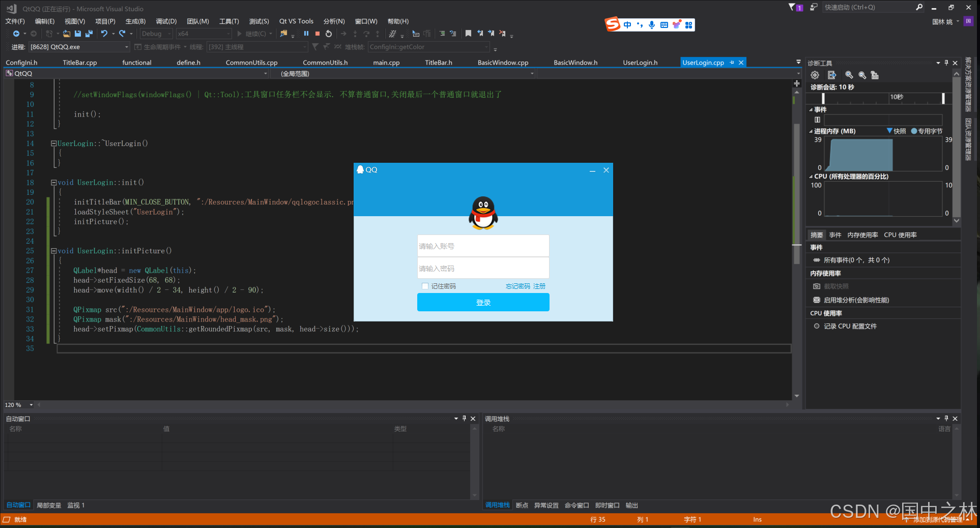Open the process [8628] QtQQ.exe dropdown

pos(79,47)
